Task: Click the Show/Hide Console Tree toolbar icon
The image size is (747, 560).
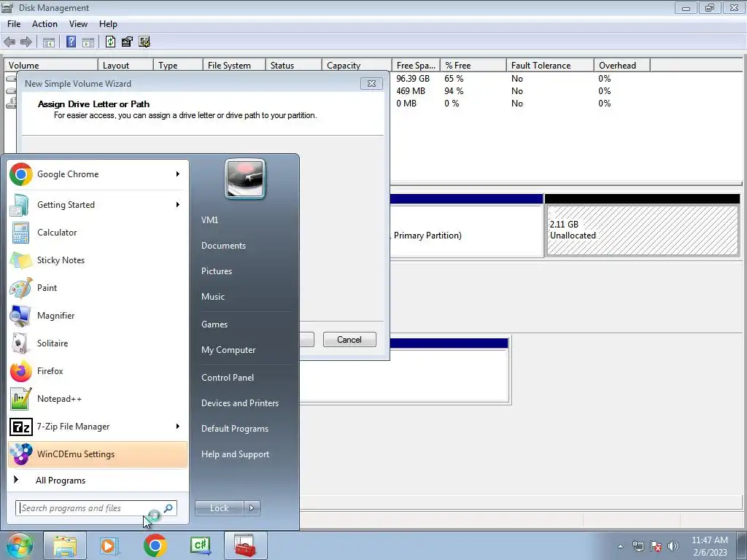Action: (49, 42)
